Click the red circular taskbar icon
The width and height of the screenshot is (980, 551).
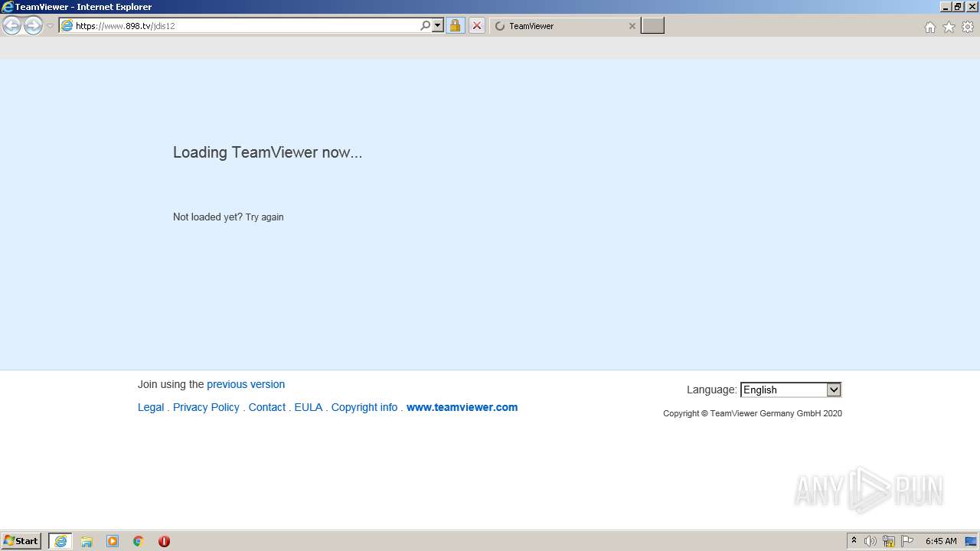[164, 541]
